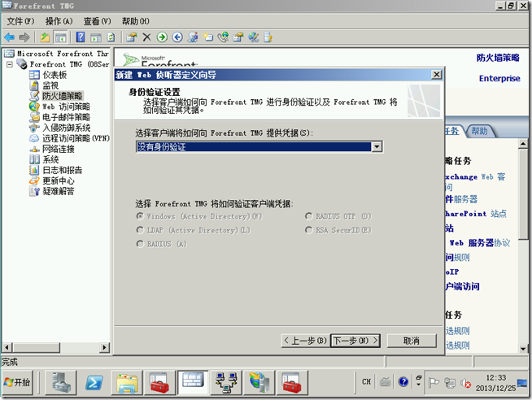Click the muted speaker tray icon
532x400 pixels.
(x=465, y=383)
